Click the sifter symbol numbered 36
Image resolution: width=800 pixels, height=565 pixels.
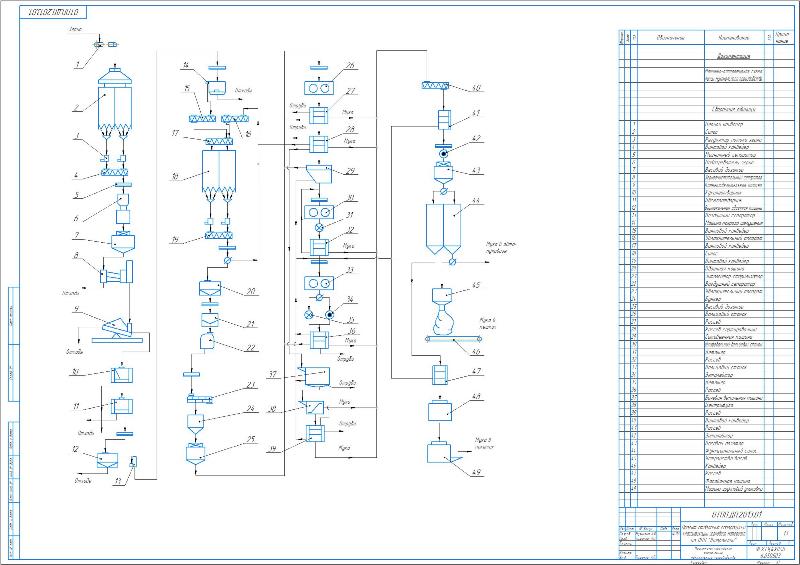click(x=319, y=340)
